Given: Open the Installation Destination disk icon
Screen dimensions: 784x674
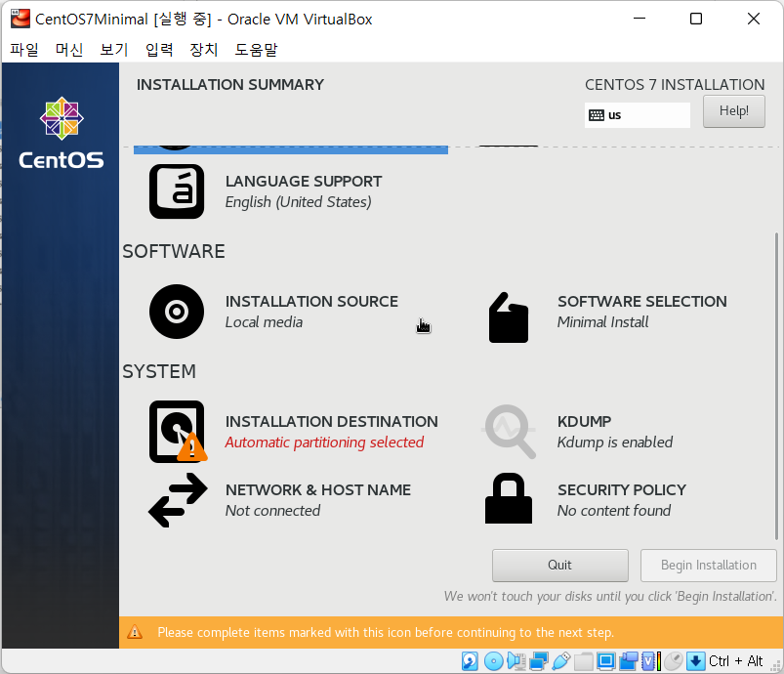Looking at the screenshot, I should 178,432.
